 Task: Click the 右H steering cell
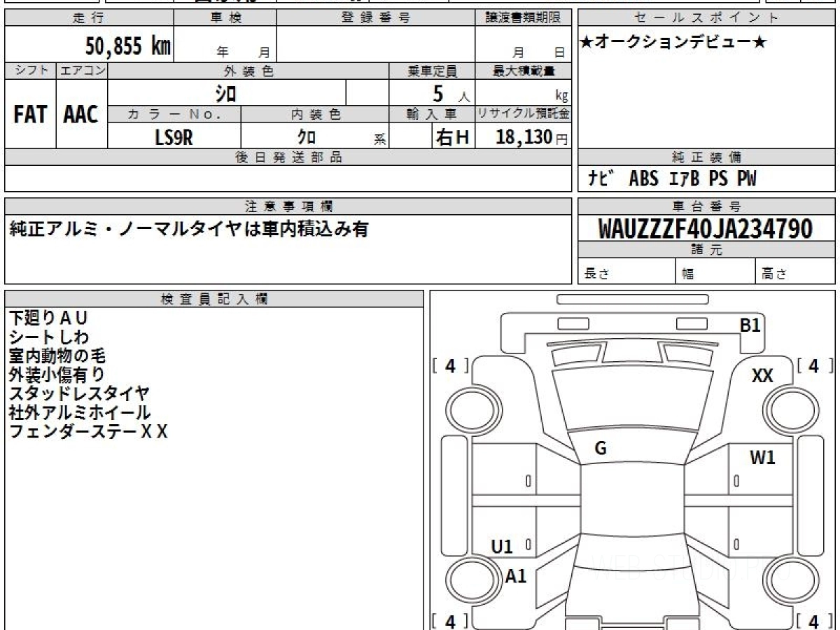coord(452,137)
